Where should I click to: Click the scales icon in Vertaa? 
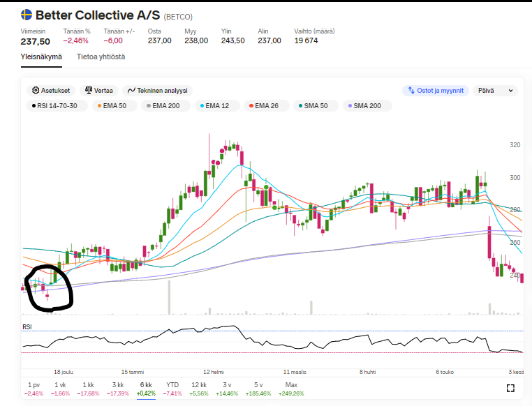(89, 90)
